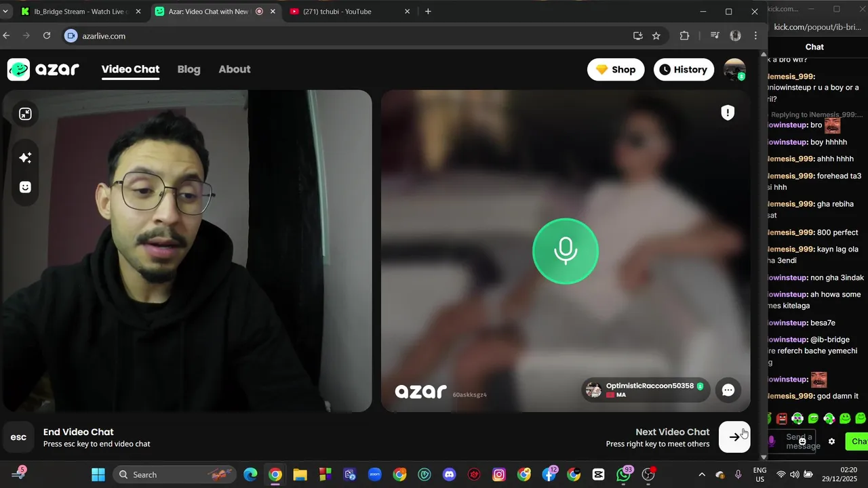Open CapCut from the taskbar
This screenshot has width=868, height=488.
click(x=598, y=474)
